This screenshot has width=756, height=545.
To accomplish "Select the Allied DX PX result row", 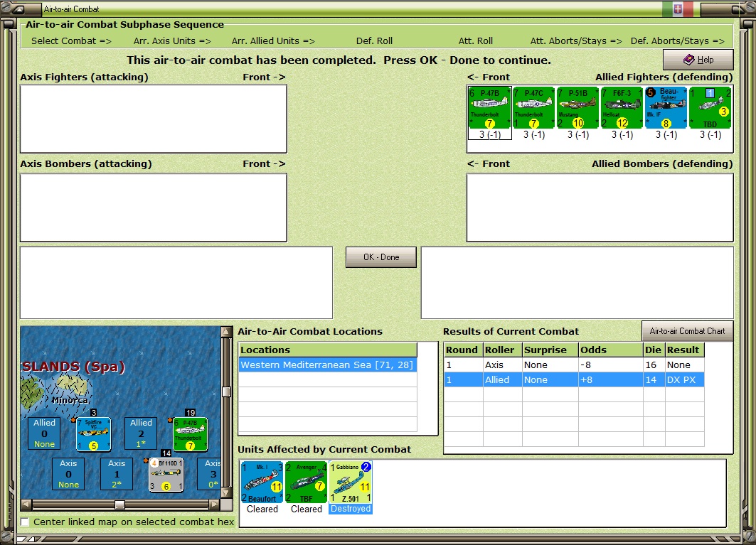I will click(x=574, y=379).
